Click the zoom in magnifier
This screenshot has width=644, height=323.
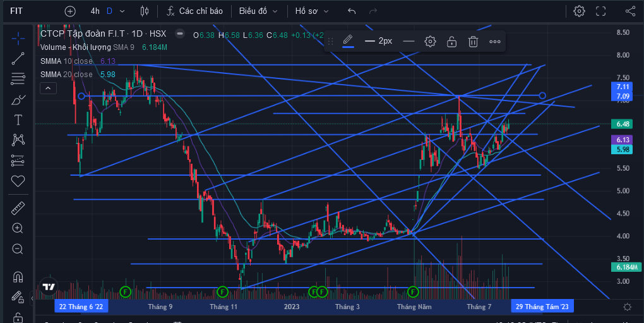point(18,228)
